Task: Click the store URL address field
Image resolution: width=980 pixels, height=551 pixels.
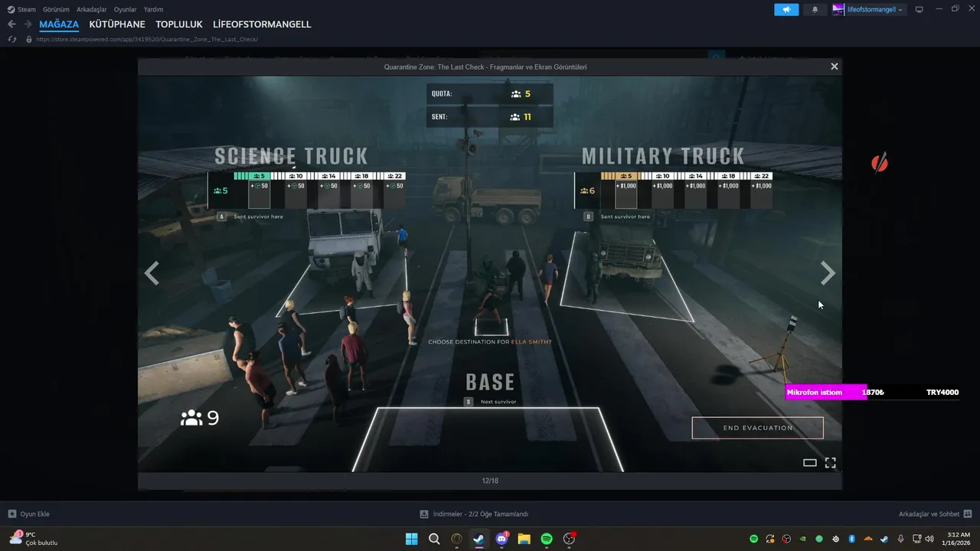Action: 147,39
